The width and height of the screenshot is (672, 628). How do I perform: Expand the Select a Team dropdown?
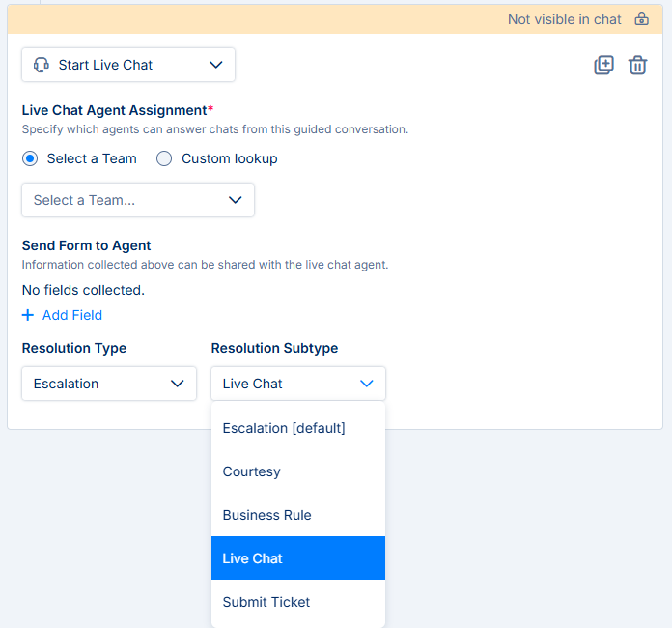(x=138, y=200)
